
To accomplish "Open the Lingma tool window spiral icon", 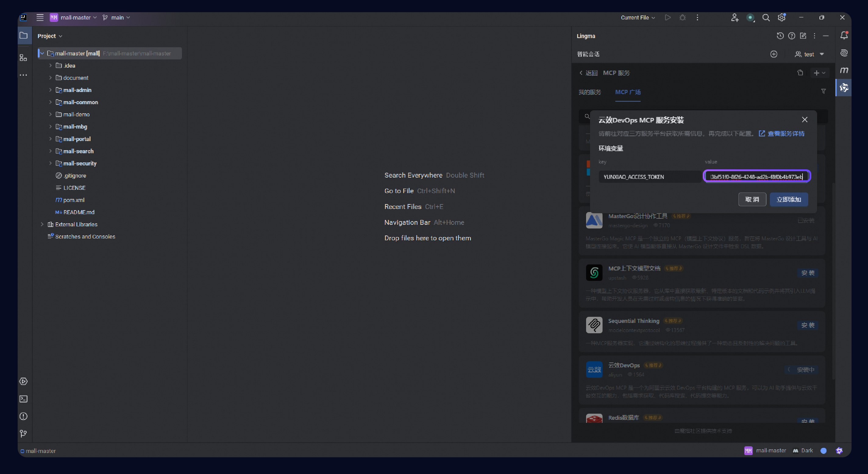I will pos(844,53).
